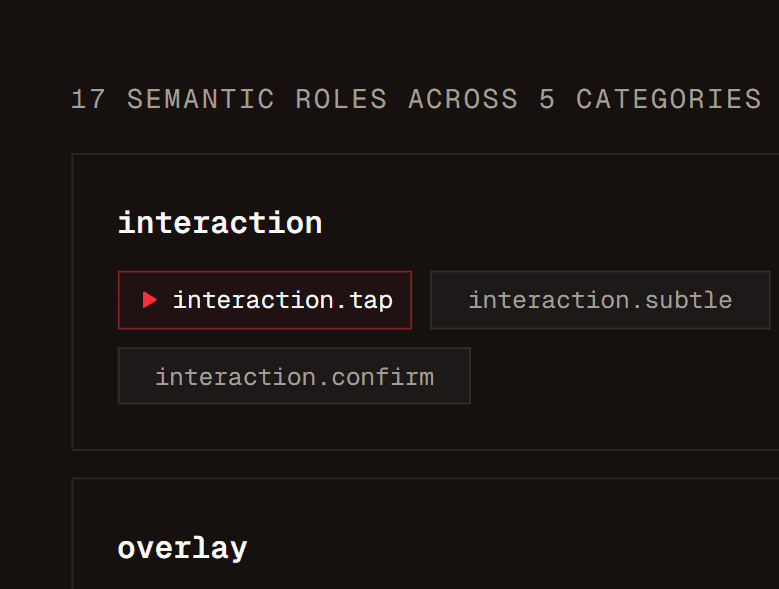This screenshot has width=779, height=589.
Task: Click the 17 Semantic Roles heading text
Action: point(416,99)
